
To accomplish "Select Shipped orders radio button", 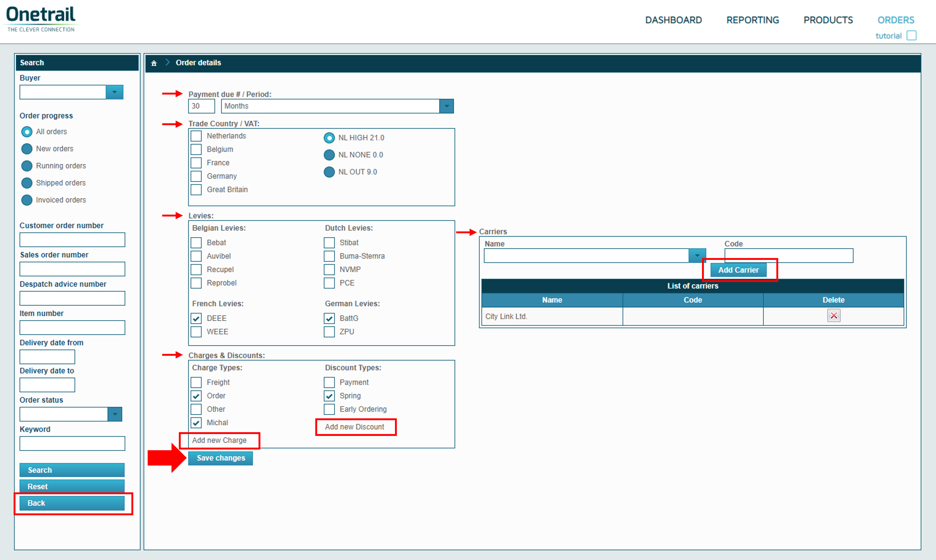I will (x=27, y=183).
